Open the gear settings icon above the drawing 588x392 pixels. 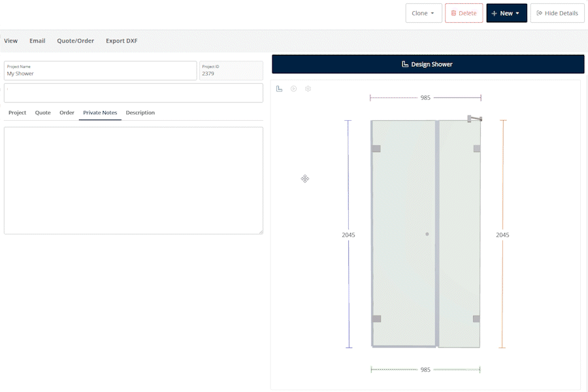point(308,89)
